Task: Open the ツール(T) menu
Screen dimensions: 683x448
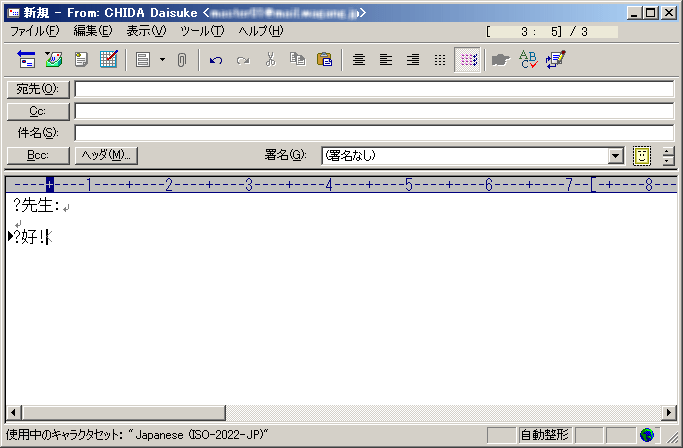Action: pos(202,31)
